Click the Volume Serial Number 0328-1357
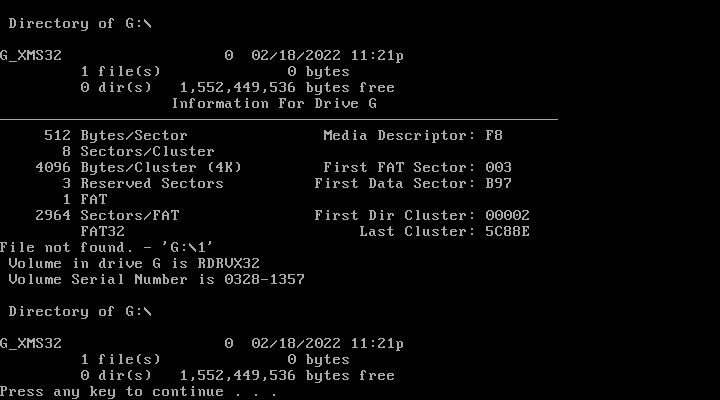Image resolution: width=720 pixels, height=400 pixels. [x=157, y=280]
